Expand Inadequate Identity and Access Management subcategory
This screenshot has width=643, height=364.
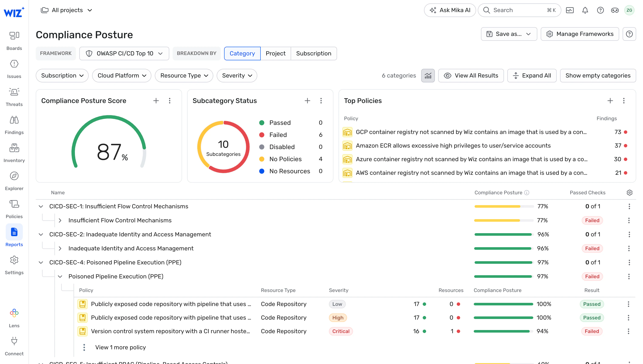60,248
